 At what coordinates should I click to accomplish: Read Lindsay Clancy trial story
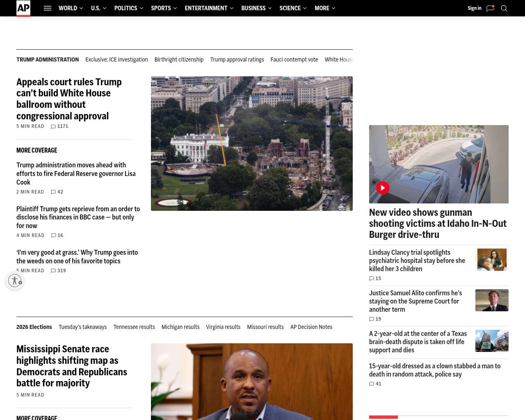click(x=417, y=260)
